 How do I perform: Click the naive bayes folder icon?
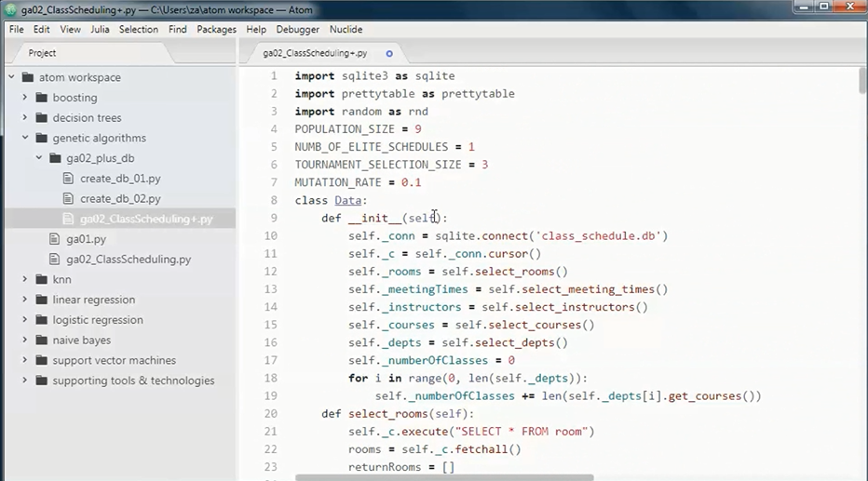tap(42, 340)
